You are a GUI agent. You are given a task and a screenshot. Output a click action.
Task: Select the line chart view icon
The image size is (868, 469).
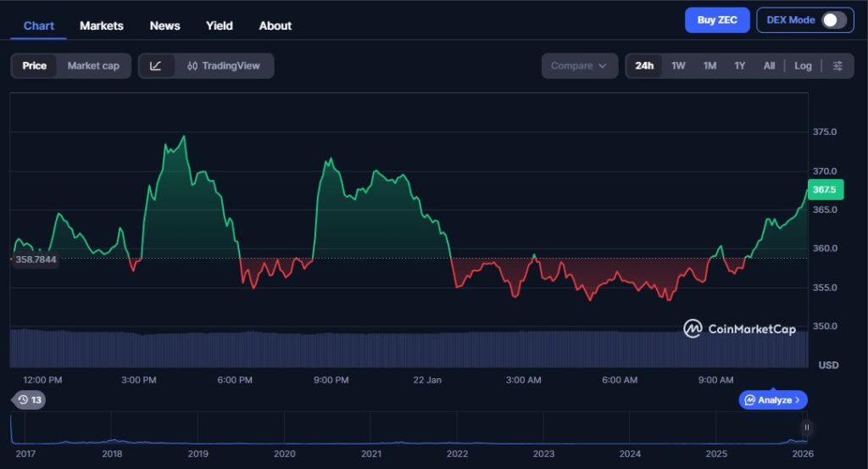click(156, 66)
